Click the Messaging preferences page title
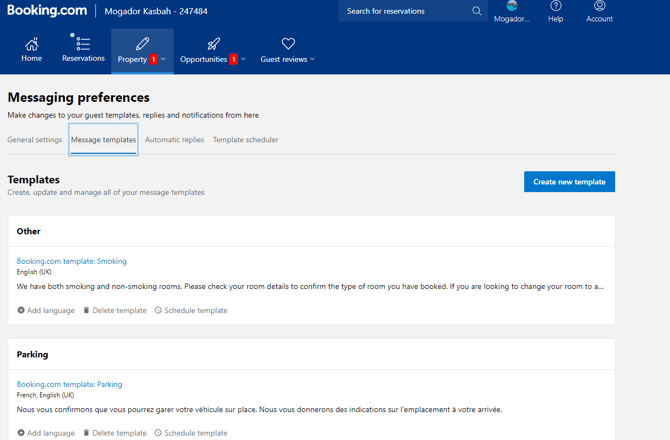The image size is (670, 440). pyautogui.click(x=79, y=97)
